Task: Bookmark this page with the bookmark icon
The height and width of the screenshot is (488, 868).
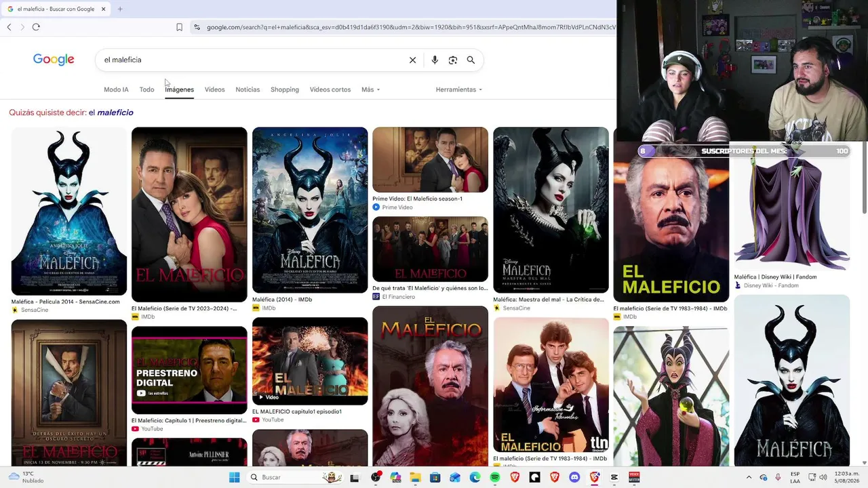Action: tap(179, 27)
